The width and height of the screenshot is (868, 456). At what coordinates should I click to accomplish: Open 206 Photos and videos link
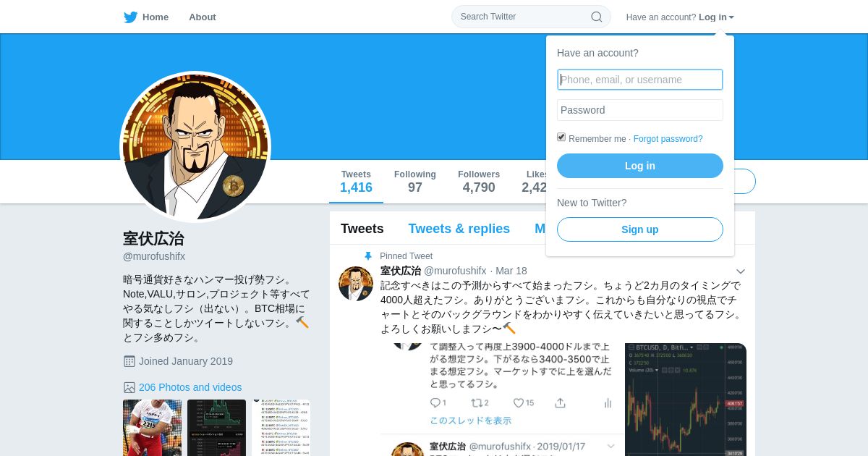coord(190,387)
